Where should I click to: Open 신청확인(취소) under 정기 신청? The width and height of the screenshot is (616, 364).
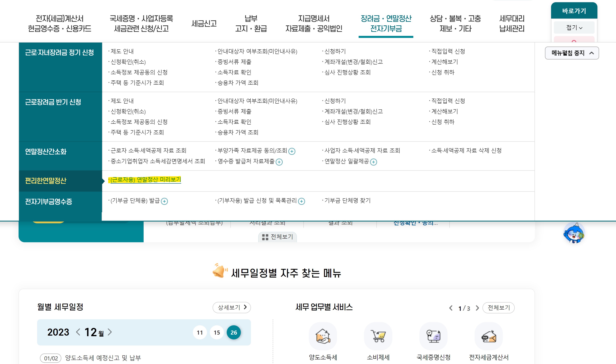(x=128, y=62)
